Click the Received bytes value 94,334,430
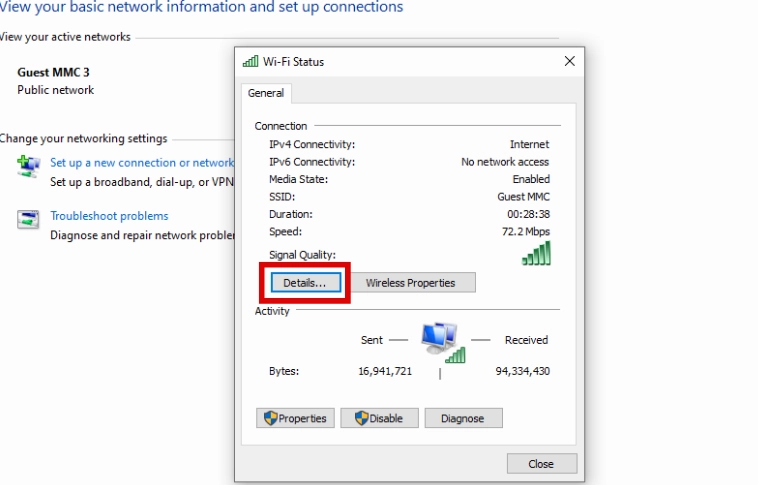The image size is (758, 485). (523, 371)
